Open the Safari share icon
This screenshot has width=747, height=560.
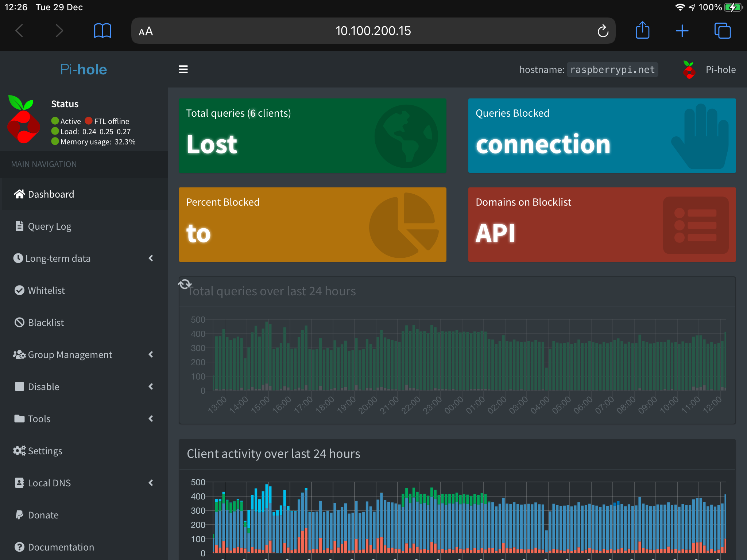[x=642, y=31]
